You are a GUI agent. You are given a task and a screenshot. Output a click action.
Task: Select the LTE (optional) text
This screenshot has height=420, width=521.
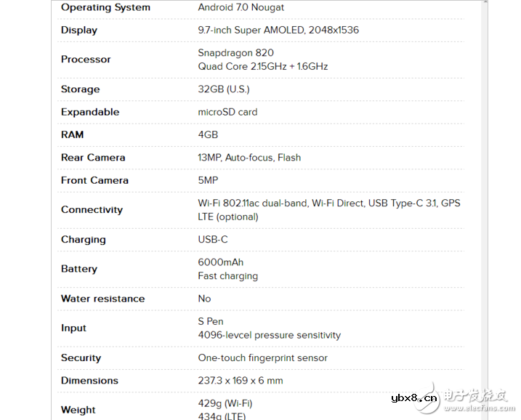pos(228,217)
